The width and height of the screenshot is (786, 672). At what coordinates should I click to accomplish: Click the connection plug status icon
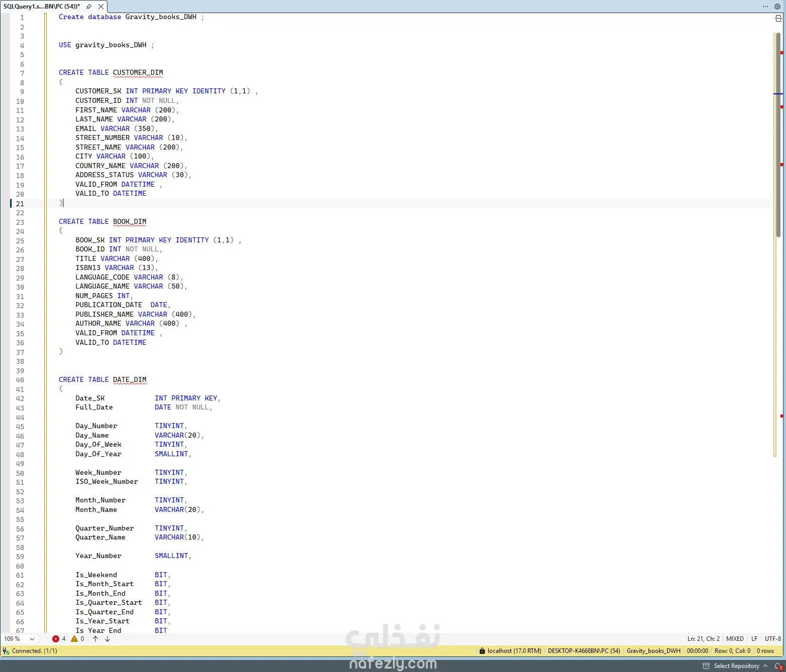6,651
